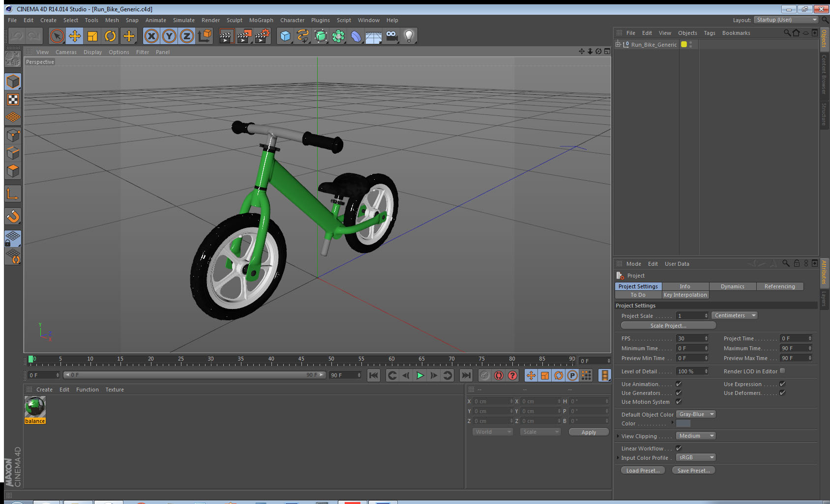Toggle Use Expression checkbox
This screenshot has height=504, width=830.
[x=782, y=384]
